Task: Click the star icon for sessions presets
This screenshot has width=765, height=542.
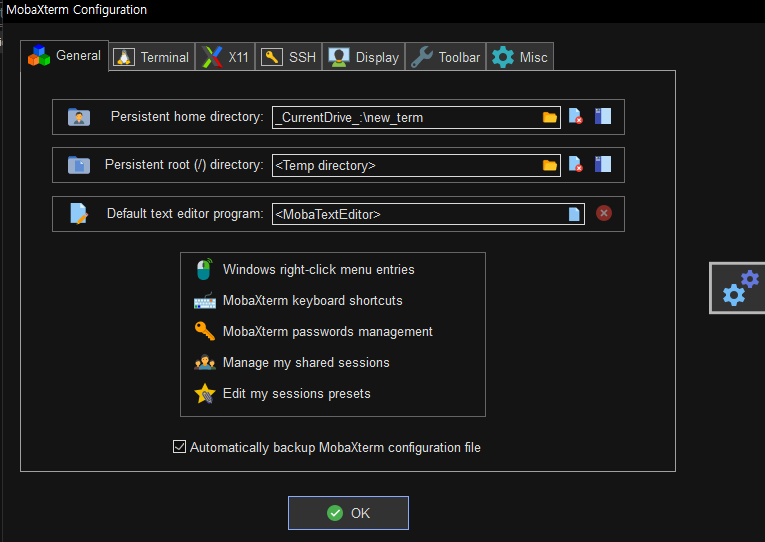Action: click(205, 393)
